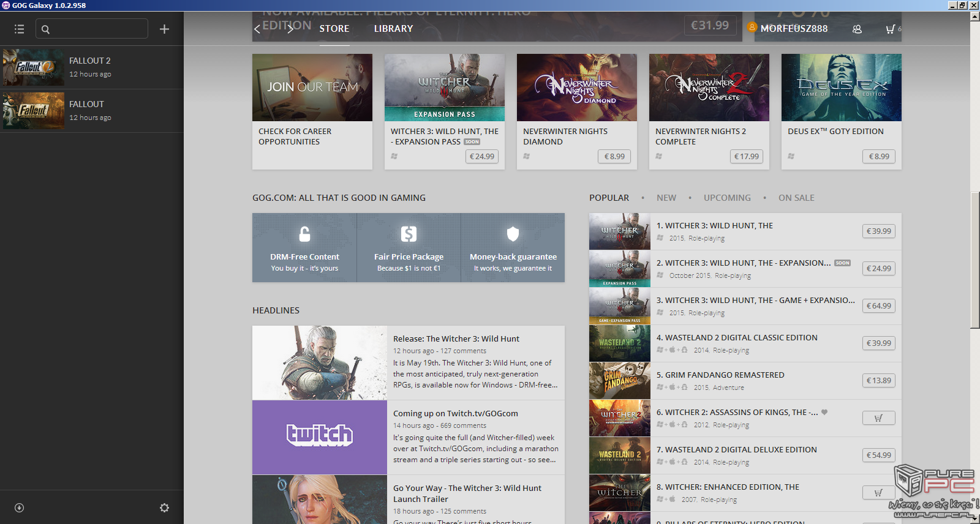The width and height of the screenshot is (980, 524).
Task: Click the GOG Galaxy title bar icon
Action: coord(6,5)
